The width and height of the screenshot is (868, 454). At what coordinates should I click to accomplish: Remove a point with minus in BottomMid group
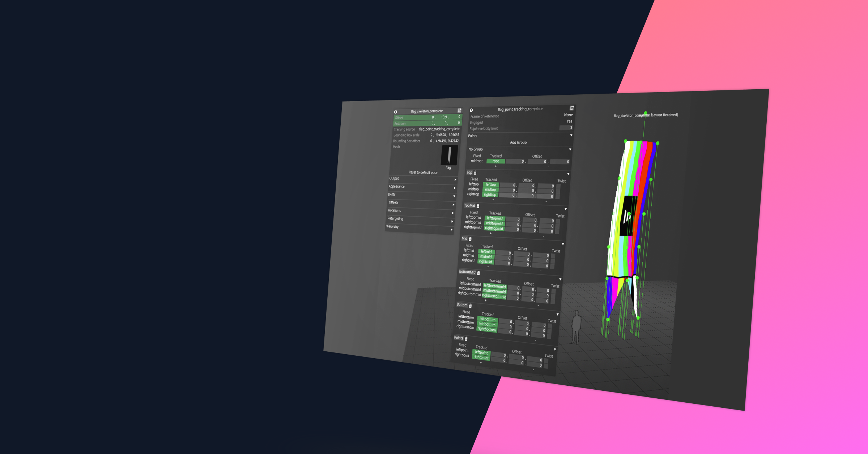pyautogui.click(x=538, y=305)
